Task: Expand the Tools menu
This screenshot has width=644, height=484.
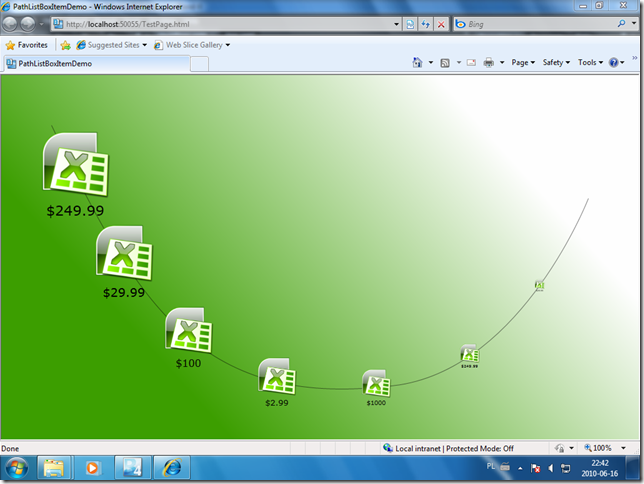Action: pyautogui.click(x=590, y=62)
